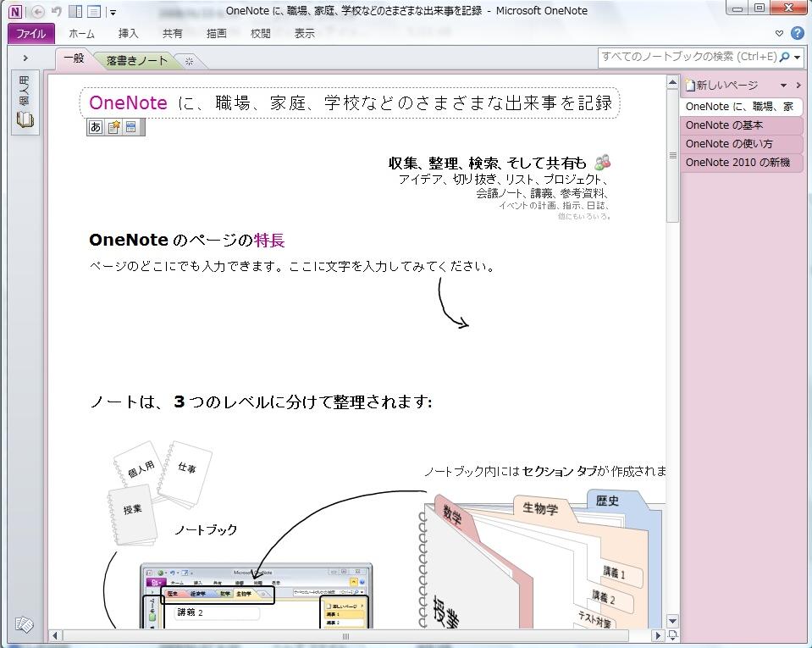This screenshot has width=812, height=648.
Task: Click the page title text box
Action: (350, 103)
